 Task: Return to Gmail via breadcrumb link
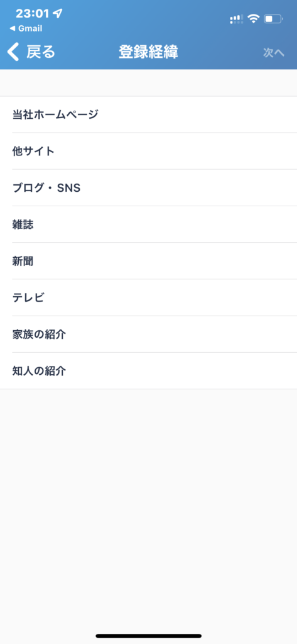coord(26,29)
